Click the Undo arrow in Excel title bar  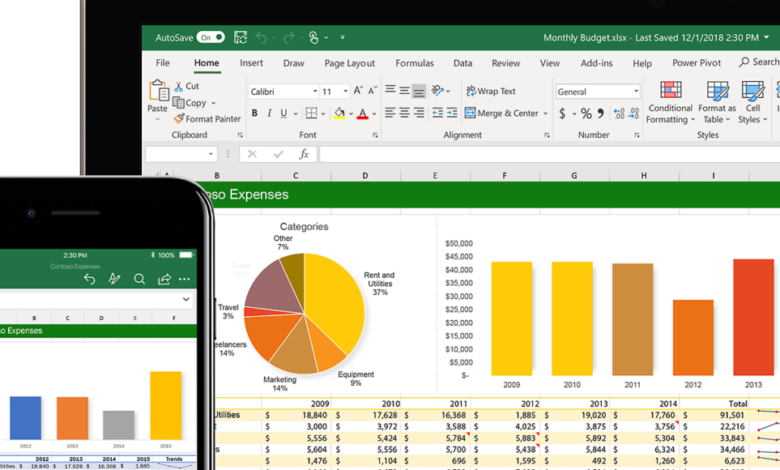[x=261, y=37]
